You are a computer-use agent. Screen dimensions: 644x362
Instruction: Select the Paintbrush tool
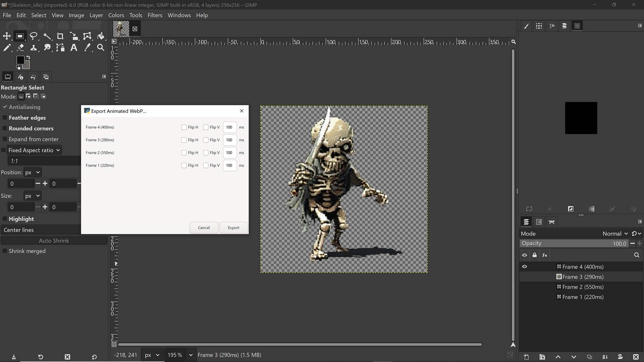point(7,48)
